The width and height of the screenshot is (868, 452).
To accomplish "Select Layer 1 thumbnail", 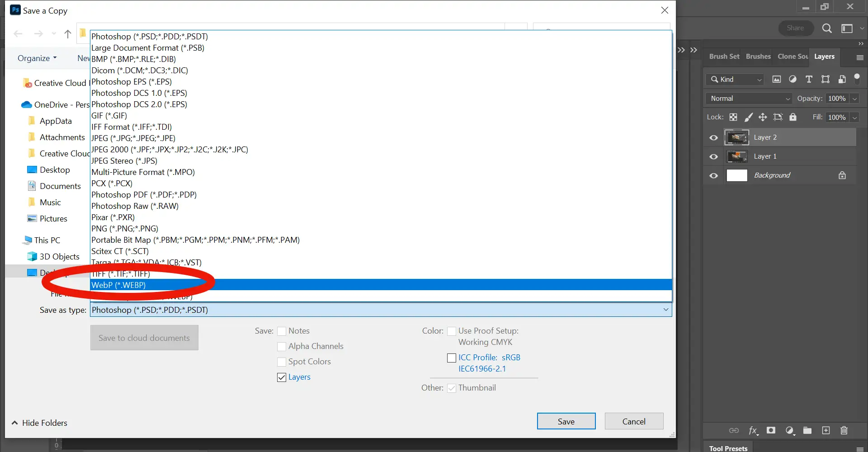I will pyautogui.click(x=737, y=156).
